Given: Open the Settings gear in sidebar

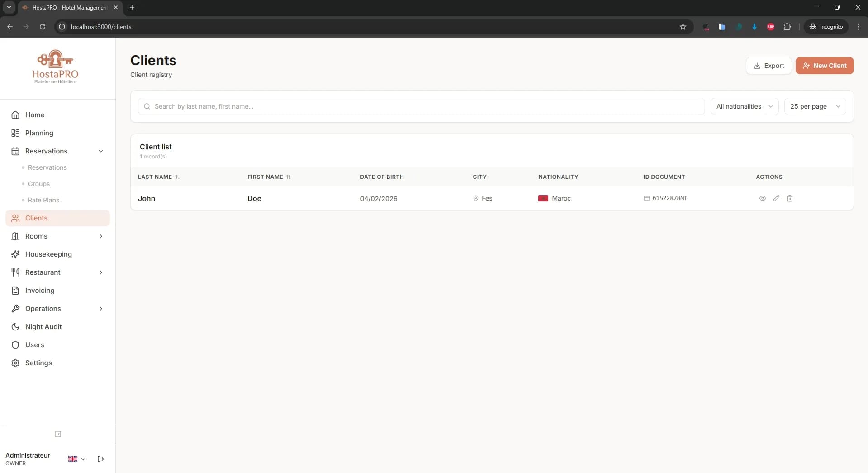Looking at the screenshot, I should click(15, 363).
